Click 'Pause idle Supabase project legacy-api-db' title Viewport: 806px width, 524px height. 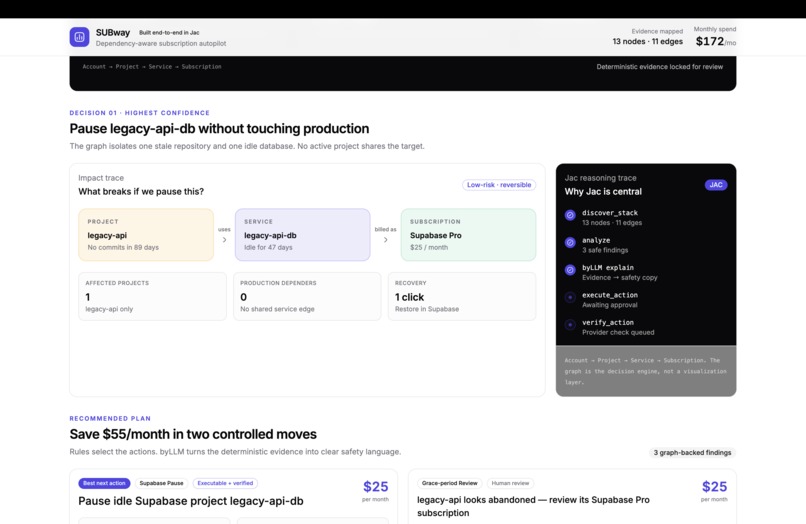pyautogui.click(x=191, y=501)
